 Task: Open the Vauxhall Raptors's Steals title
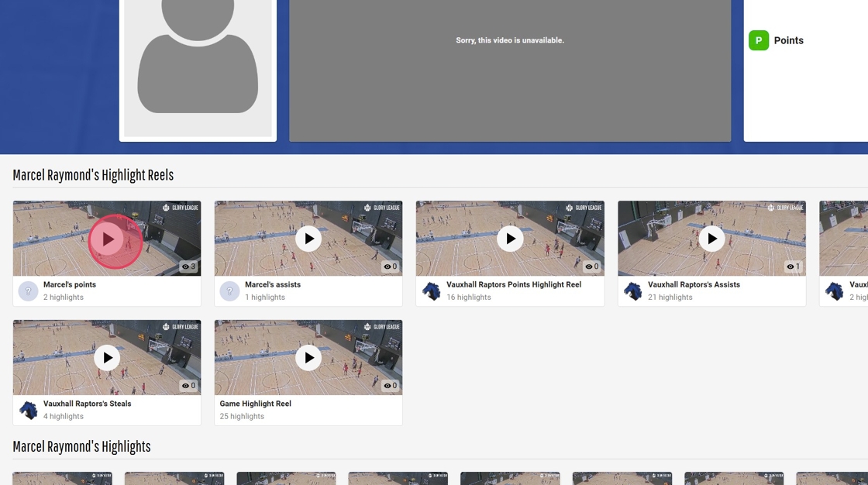87,404
